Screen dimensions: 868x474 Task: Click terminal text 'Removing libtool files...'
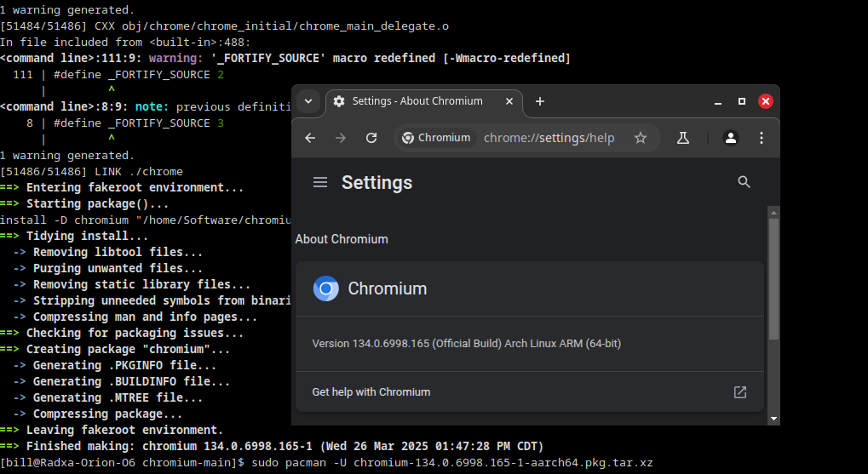(x=118, y=252)
